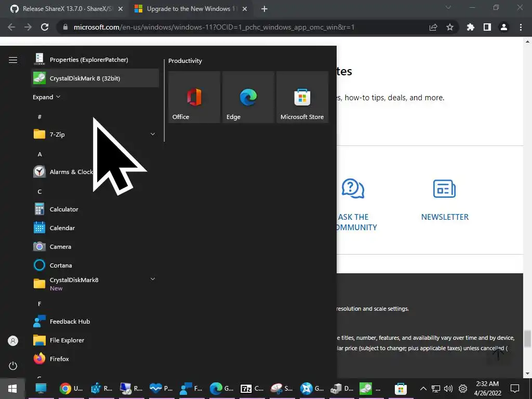Expand the 7-Zip folder

153,135
